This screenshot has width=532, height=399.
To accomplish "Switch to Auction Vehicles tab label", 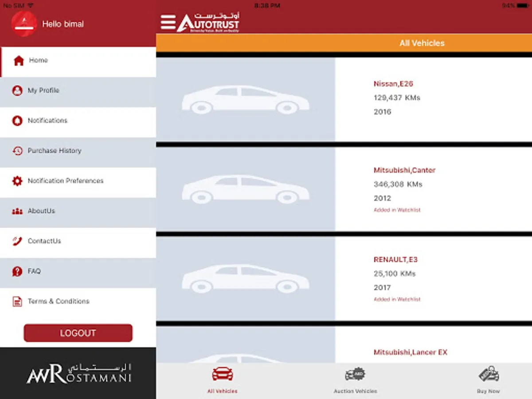I will [x=355, y=391].
